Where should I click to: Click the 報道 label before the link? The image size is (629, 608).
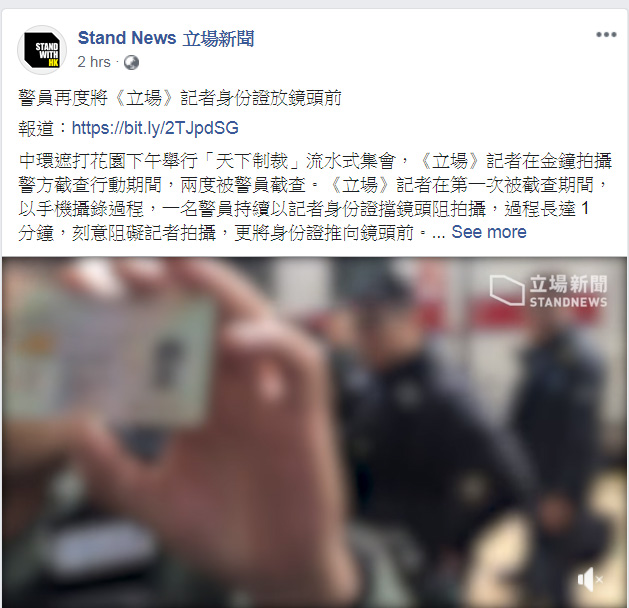(x=36, y=128)
